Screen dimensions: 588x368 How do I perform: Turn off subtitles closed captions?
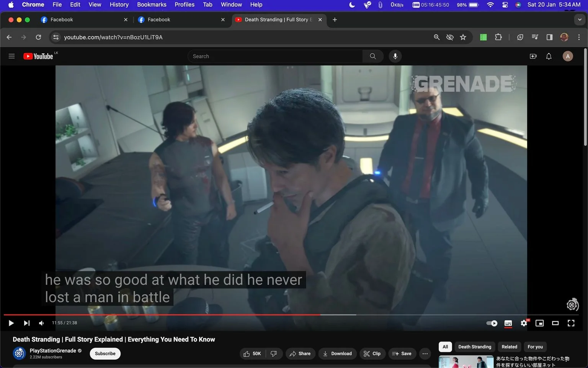(508, 323)
